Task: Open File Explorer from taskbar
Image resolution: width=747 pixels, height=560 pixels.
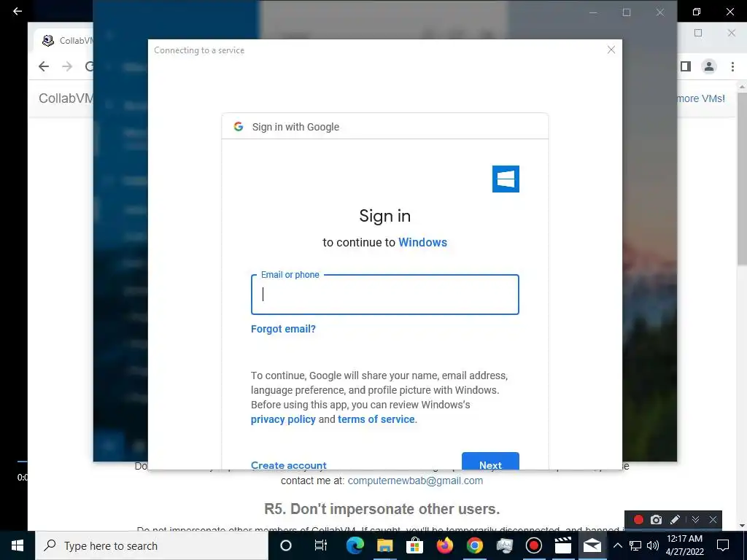Action: 385,545
